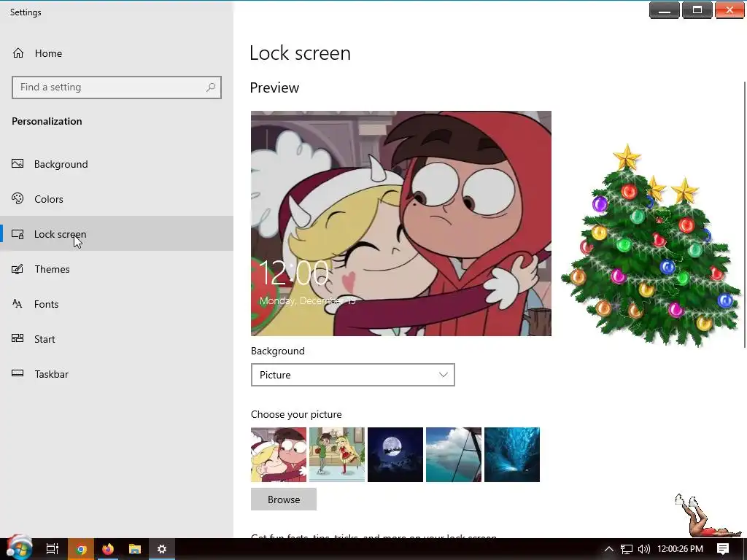Image resolution: width=747 pixels, height=560 pixels.
Task: Click the volume speaker tray icon
Action: point(643,549)
